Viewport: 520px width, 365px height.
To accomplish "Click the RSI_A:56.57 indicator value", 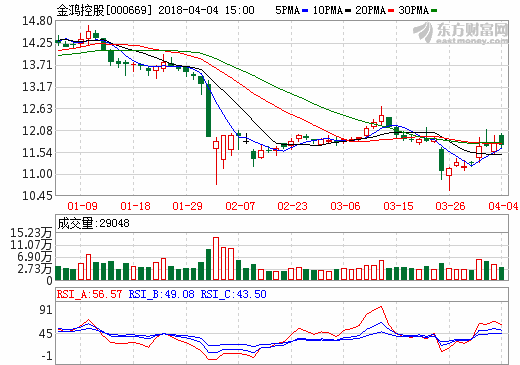I will point(89,294).
